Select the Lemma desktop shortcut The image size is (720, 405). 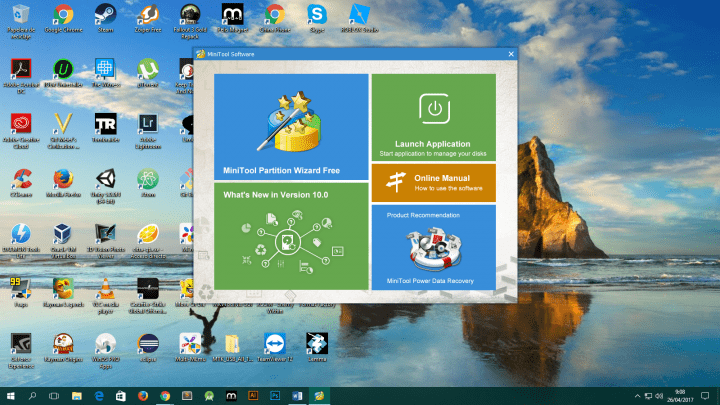point(317,348)
